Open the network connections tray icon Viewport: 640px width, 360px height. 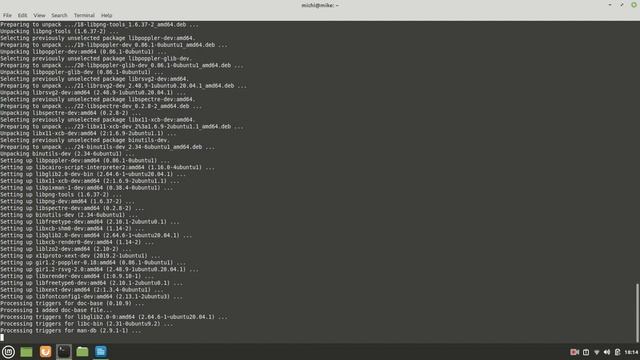point(596,352)
